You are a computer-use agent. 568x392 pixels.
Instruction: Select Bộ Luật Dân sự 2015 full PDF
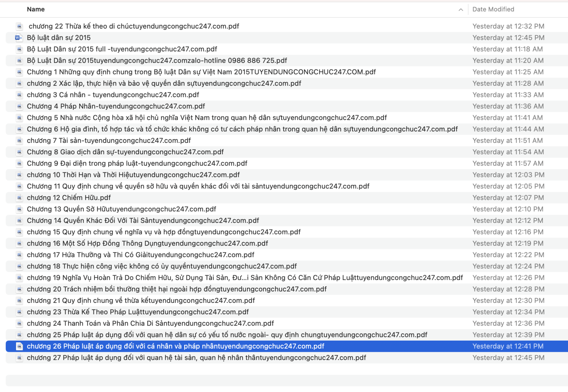[122, 49]
